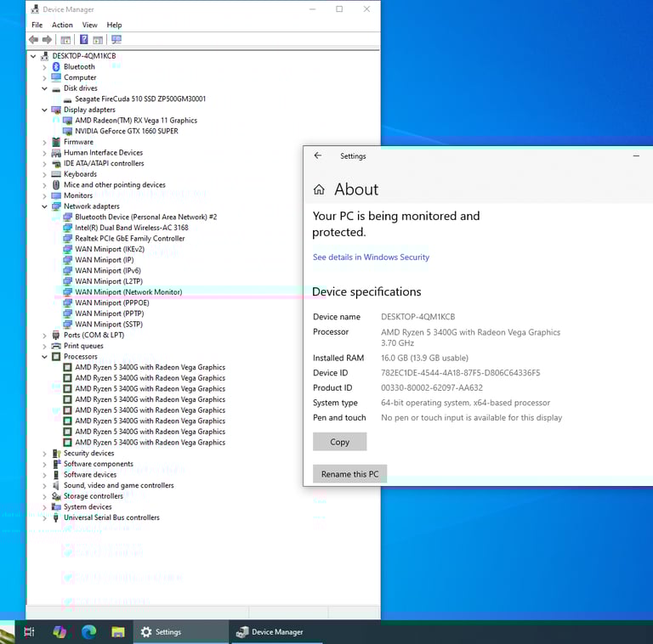Open the View menu
Screen dimensions: 653x644
89,25
